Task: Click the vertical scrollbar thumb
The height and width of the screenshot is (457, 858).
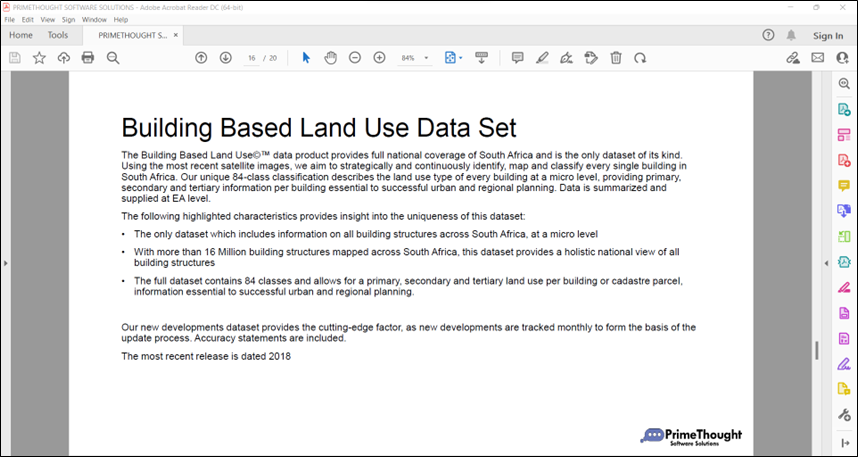Action: click(816, 350)
